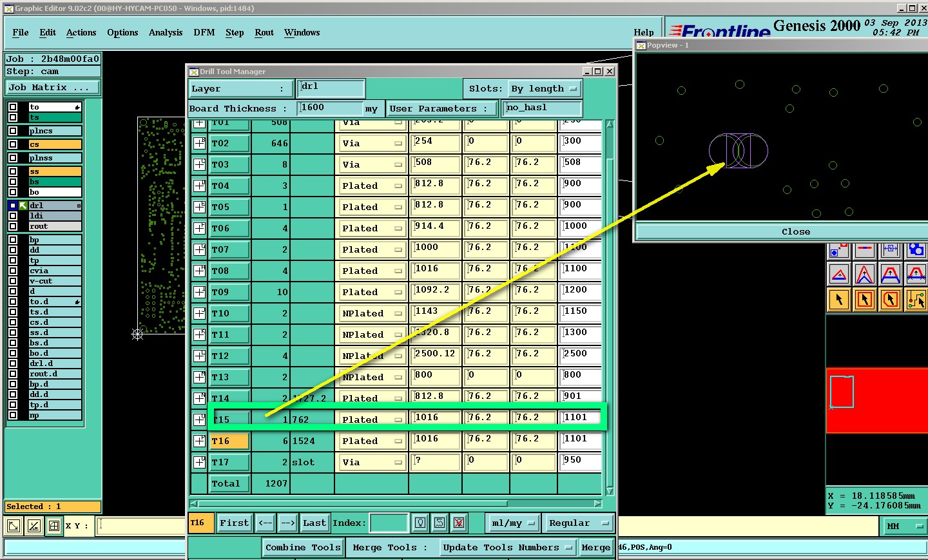Screen dimensions: 928x560
Task: Toggle checkbox for layer cvia
Action: [x=13, y=271]
